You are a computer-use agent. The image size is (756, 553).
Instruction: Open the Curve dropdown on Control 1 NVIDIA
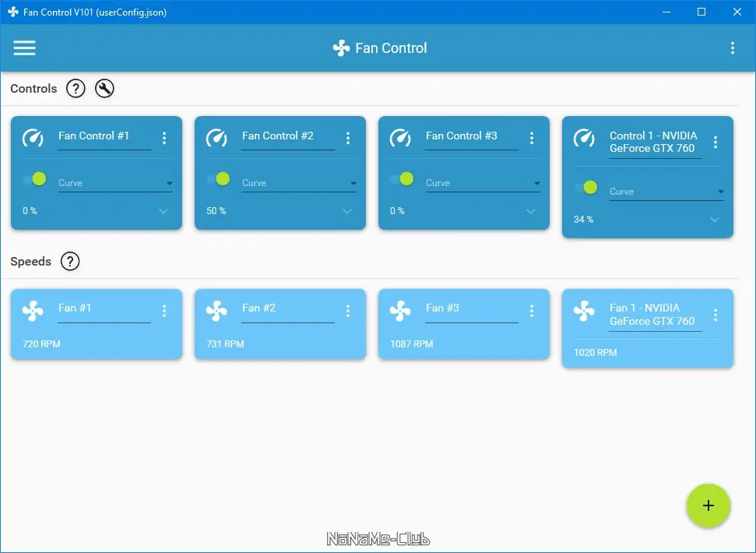point(666,192)
